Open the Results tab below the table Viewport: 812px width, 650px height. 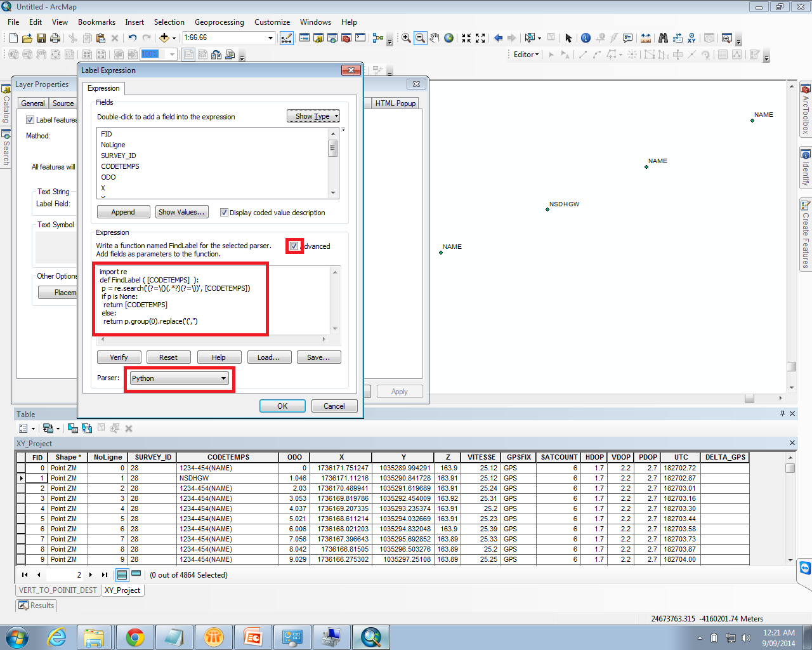tap(36, 606)
